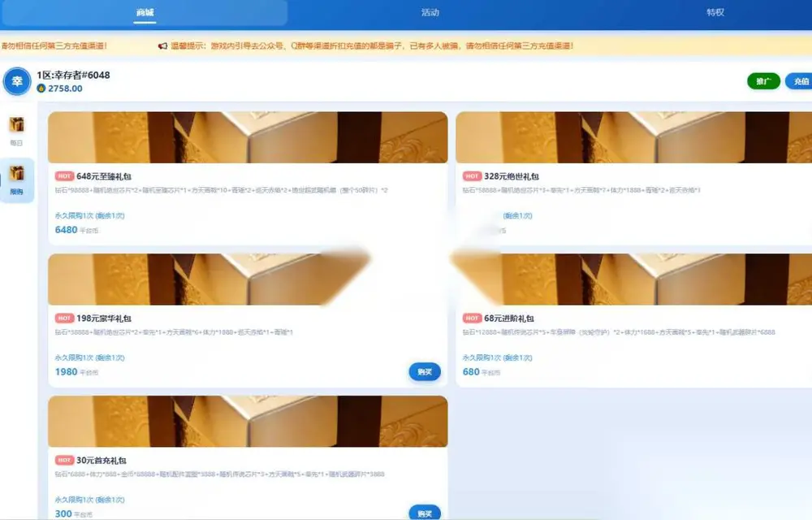Screen dimensions: 812x520
Task: Click HOT badge on 328元绝世礼包
Action: click(472, 176)
